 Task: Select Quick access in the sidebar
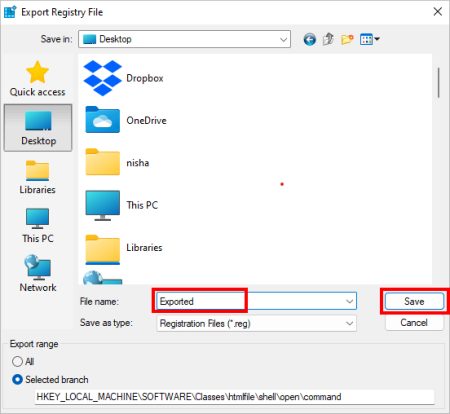(37, 79)
